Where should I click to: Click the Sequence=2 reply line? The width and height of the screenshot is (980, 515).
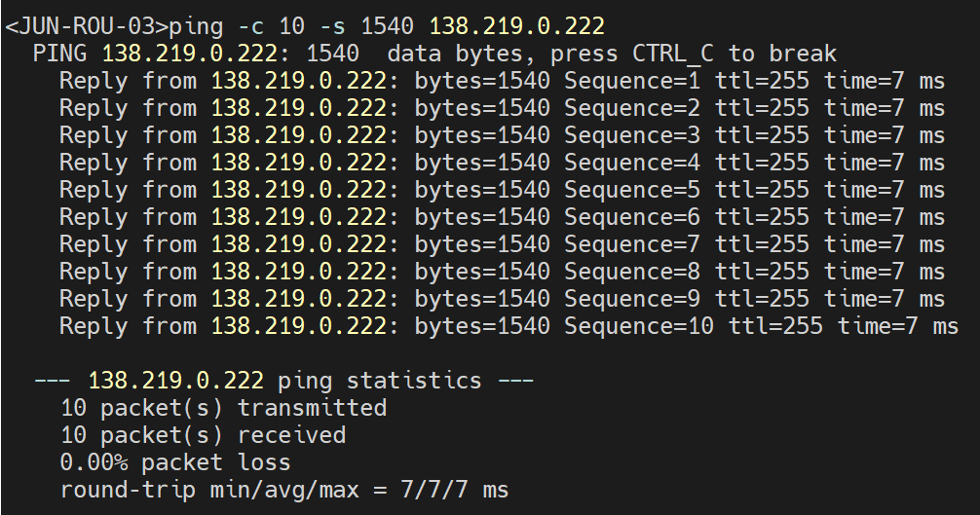pyautogui.click(x=502, y=107)
